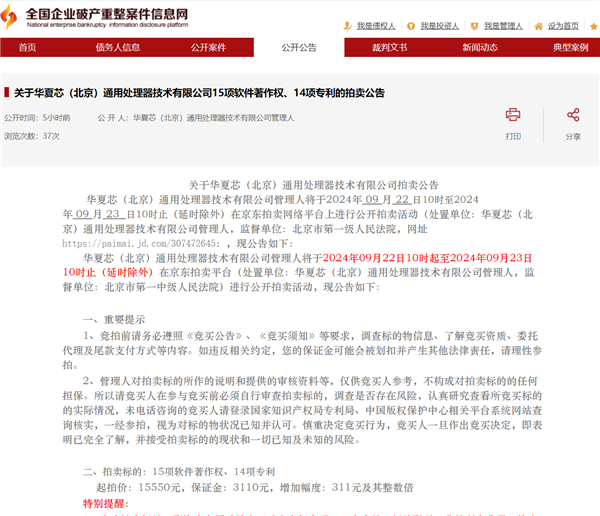Image resolution: width=600 pixels, height=516 pixels.
Task: Open the 首页 menu tab
Action: 28,47
